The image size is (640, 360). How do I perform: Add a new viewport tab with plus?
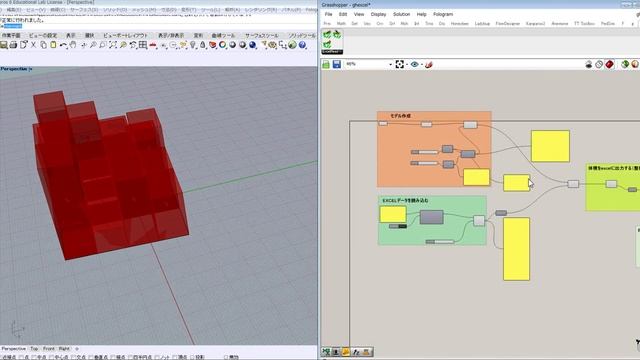pos(77,349)
